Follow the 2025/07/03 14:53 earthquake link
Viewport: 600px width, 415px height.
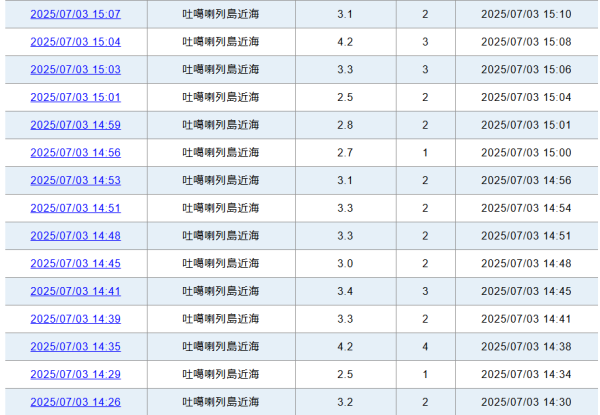(75, 180)
